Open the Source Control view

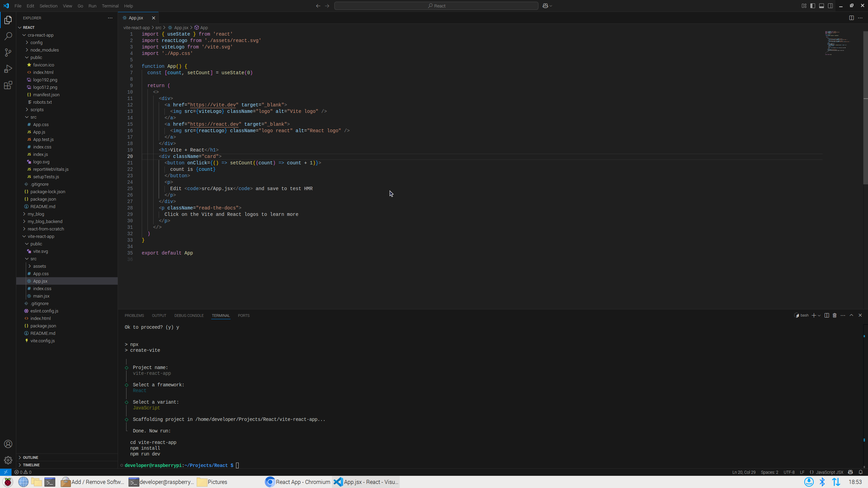click(8, 52)
